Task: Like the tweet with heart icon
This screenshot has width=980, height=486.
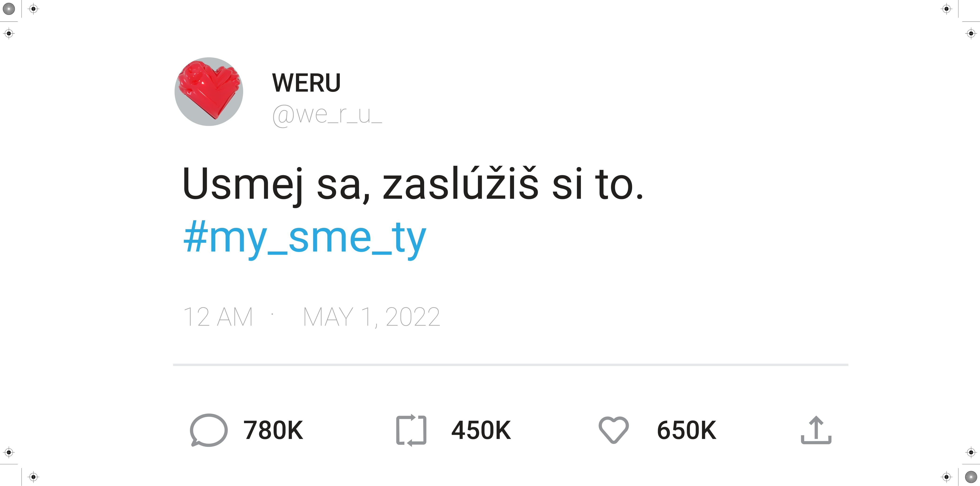Action: coord(614,430)
